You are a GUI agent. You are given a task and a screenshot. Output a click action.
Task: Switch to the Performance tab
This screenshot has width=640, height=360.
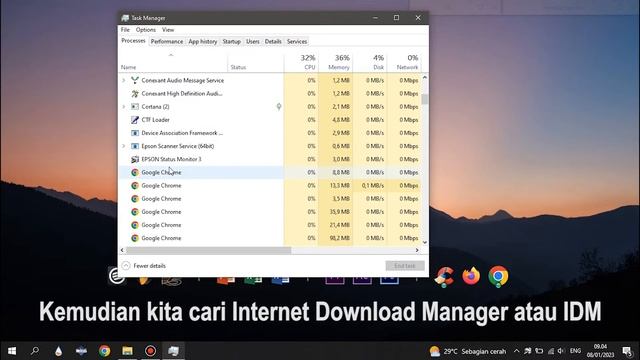(x=167, y=42)
